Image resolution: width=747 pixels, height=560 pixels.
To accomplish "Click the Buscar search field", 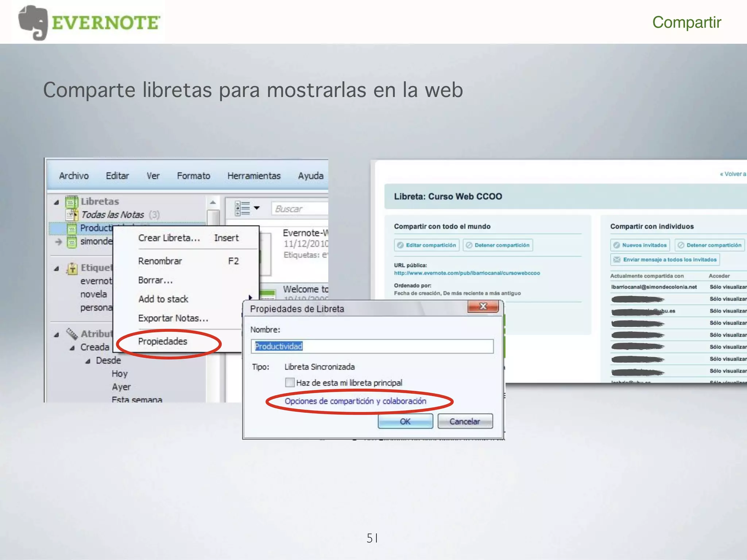I will 299,209.
